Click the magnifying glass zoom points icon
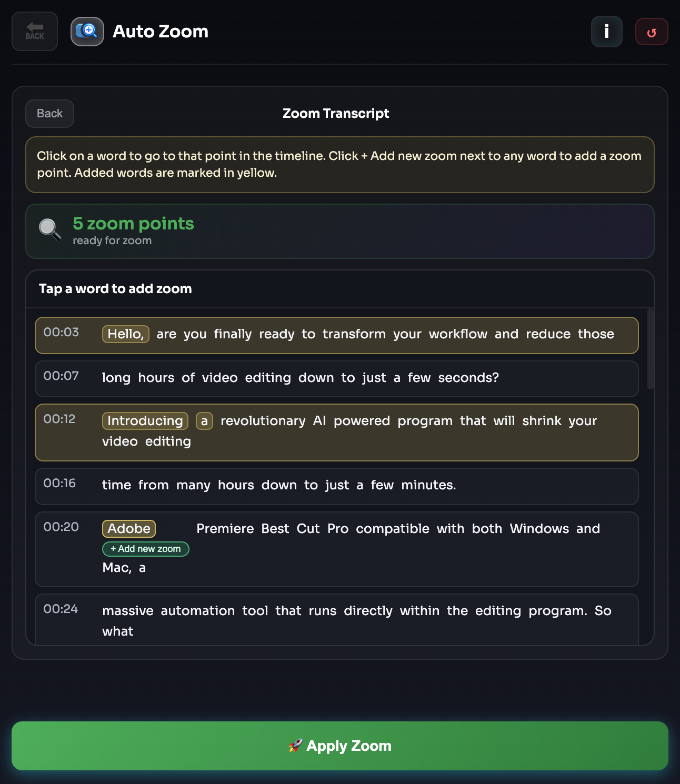The image size is (680, 784). [50, 230]
